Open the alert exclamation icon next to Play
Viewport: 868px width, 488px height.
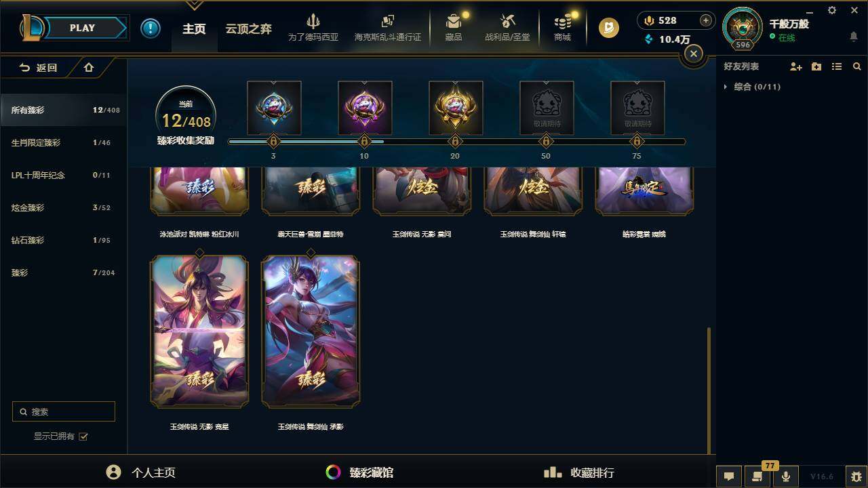pos(151,28)
